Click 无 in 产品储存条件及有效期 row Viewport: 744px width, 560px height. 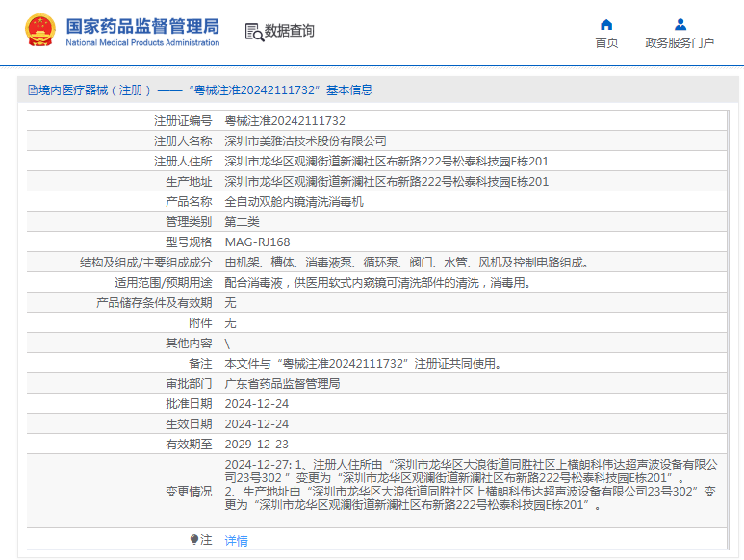[x=230, y=303]
